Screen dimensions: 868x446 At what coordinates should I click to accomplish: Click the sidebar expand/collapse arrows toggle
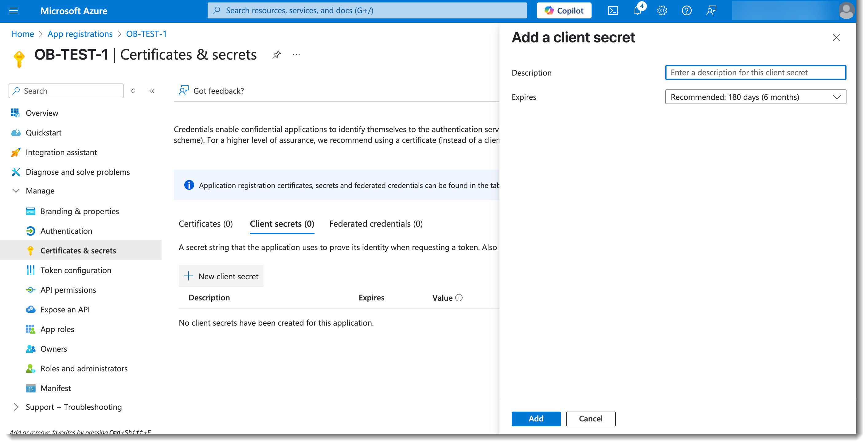pyautogui.click(x=133, y=91)
